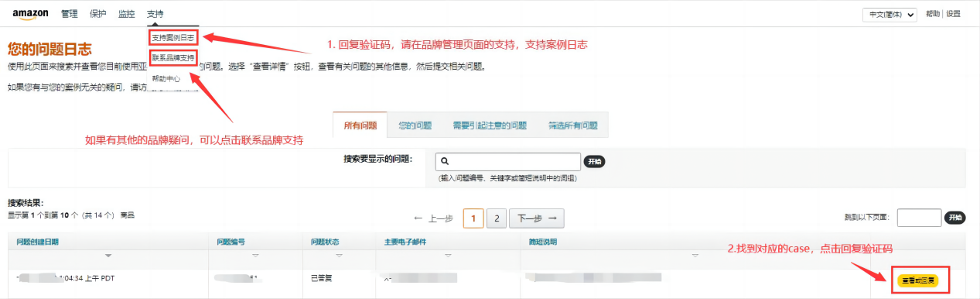Switch to the 需要引起注意的问题 tab
The width and height of the screenshot is (980, 299).
click(490, 125)
